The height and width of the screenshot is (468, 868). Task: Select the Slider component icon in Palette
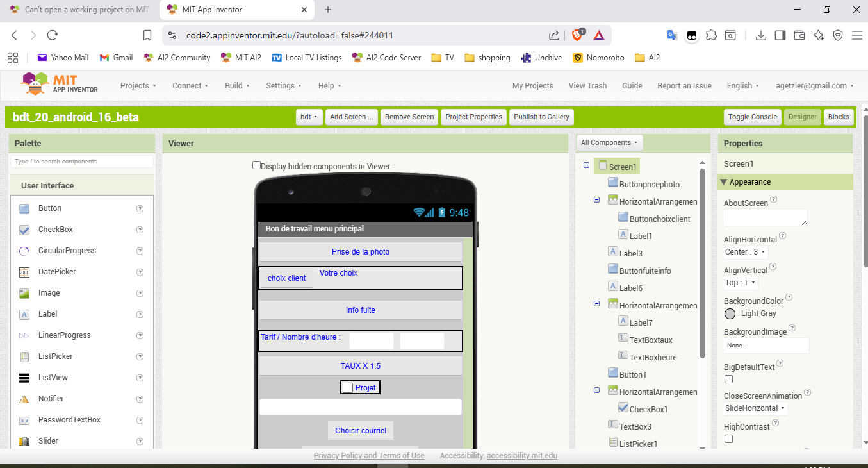tap(24, 441)
